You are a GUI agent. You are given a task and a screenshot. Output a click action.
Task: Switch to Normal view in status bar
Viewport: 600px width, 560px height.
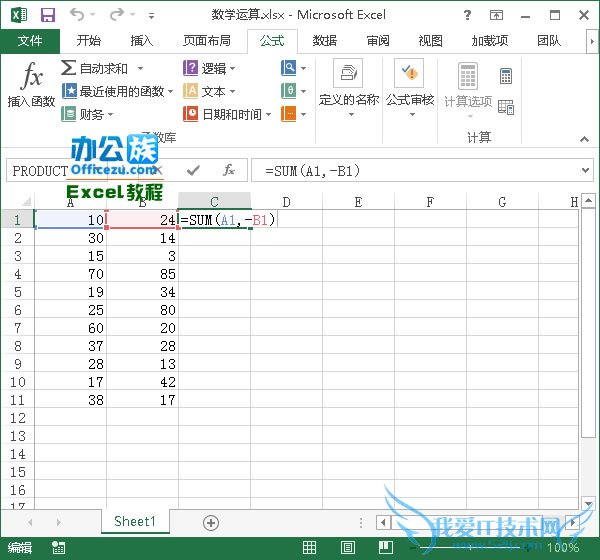309,547
